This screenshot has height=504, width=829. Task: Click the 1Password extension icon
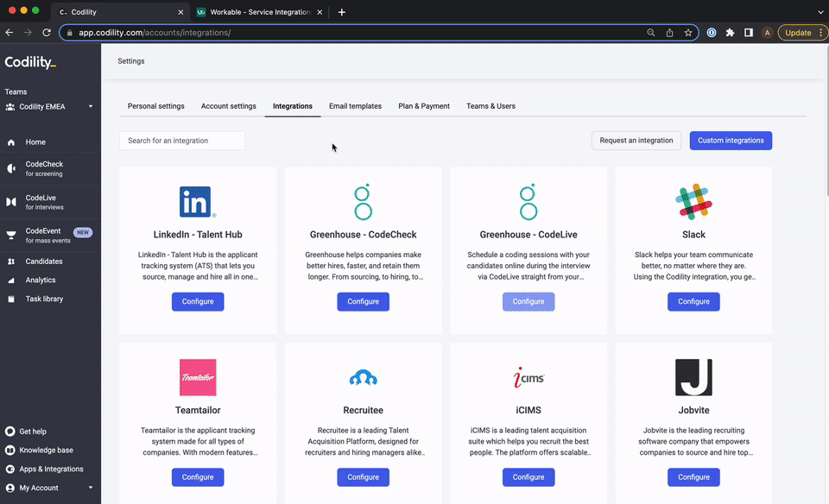click(712, 33)
